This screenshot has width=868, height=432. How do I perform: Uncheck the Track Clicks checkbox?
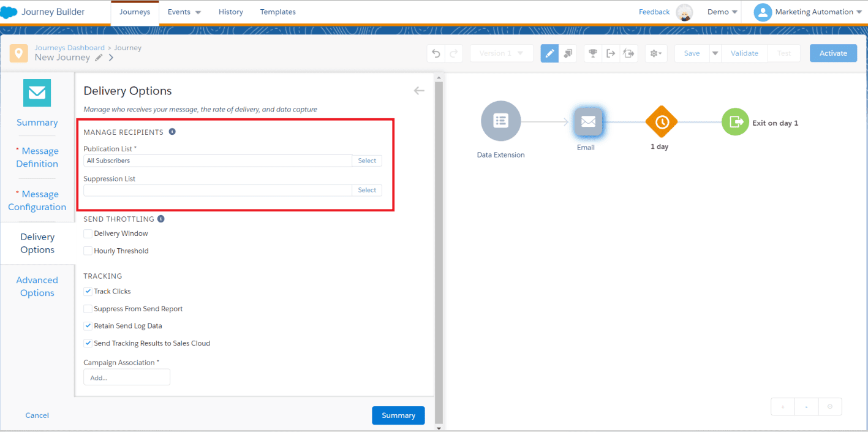point(88,292)
